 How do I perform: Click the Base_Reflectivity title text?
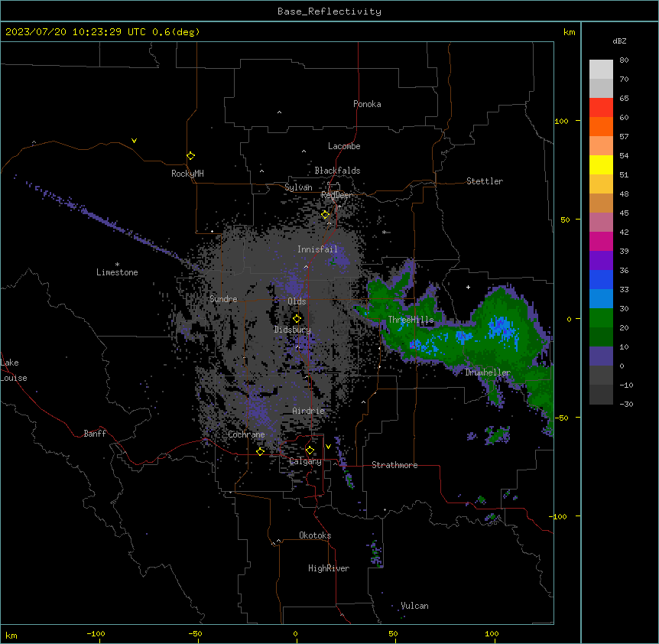(x=329, y=11)
